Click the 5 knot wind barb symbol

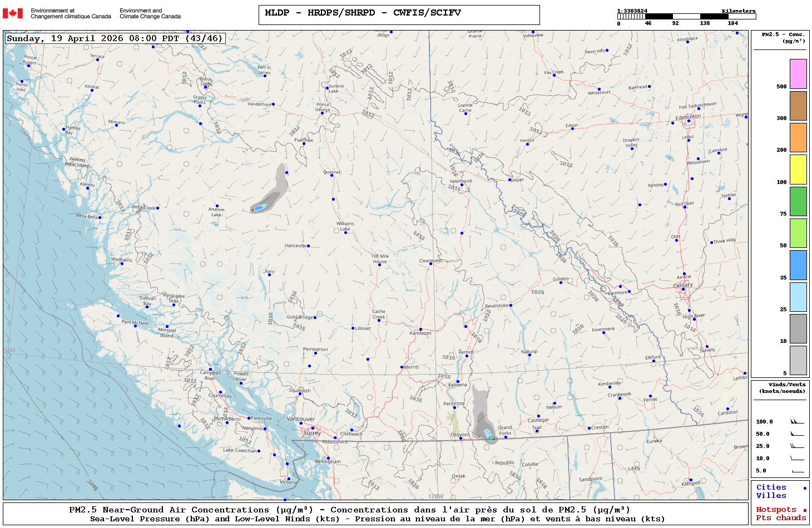[x=797, y=471]
